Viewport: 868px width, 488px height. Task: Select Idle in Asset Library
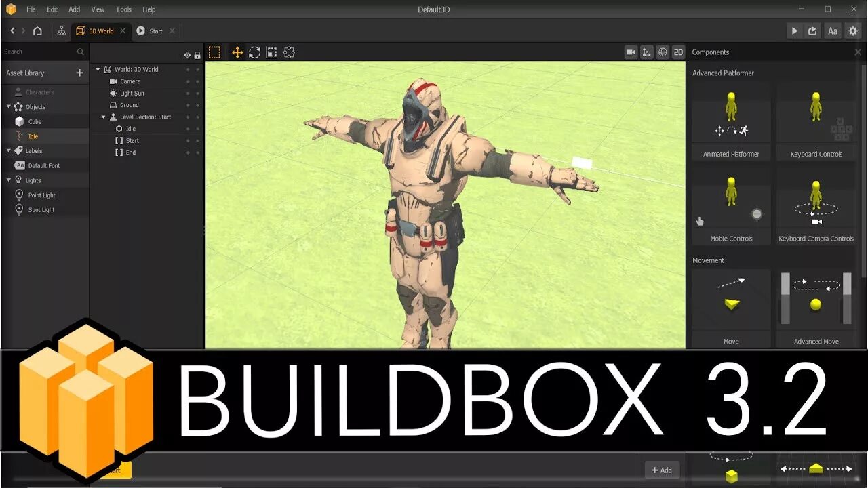[45, 136]
